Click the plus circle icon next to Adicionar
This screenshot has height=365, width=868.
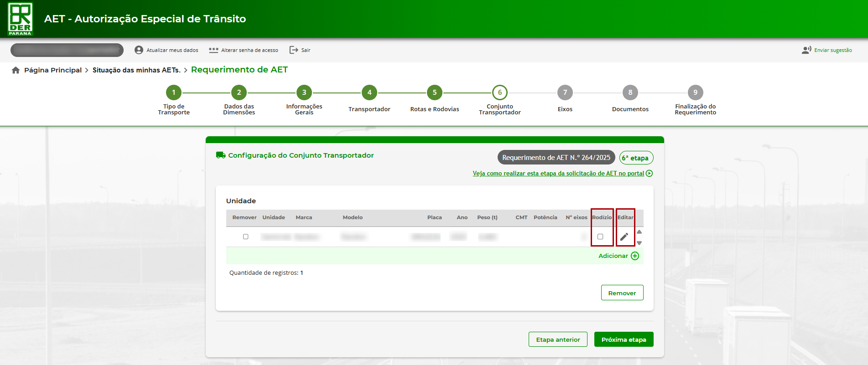(635, 256)
